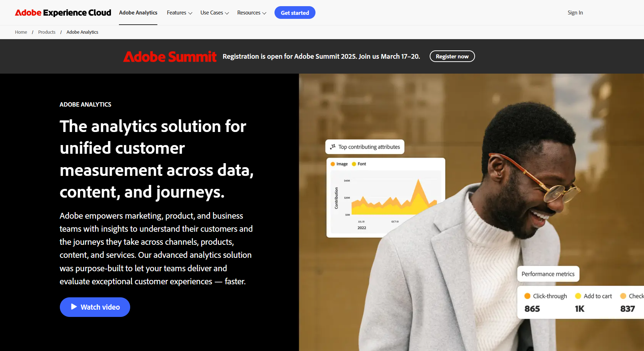Open the Adobe Analytics nav tab

click(138, 13)
